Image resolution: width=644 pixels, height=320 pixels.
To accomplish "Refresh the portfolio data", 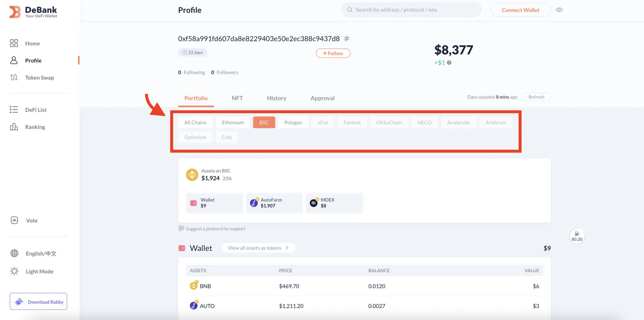I will click(x=536, y=97).
